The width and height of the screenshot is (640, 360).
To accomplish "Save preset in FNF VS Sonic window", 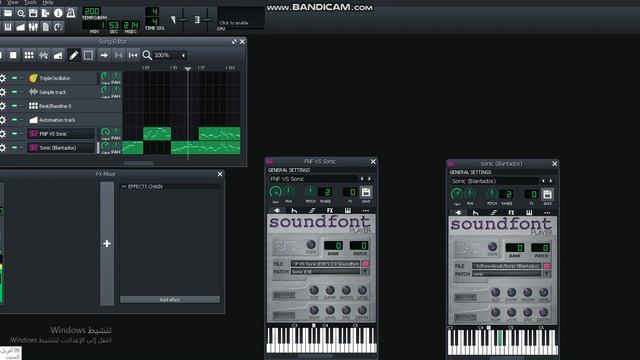I will [x=366, y=192].
